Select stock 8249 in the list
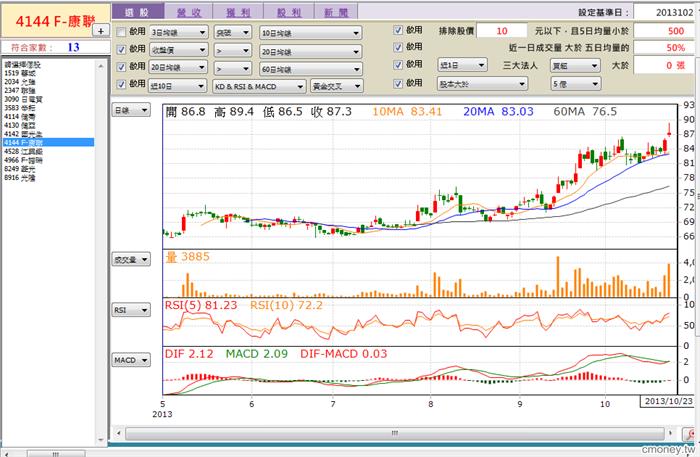The width and height of the screenshot is (700, 457). [x=48, y=169]
